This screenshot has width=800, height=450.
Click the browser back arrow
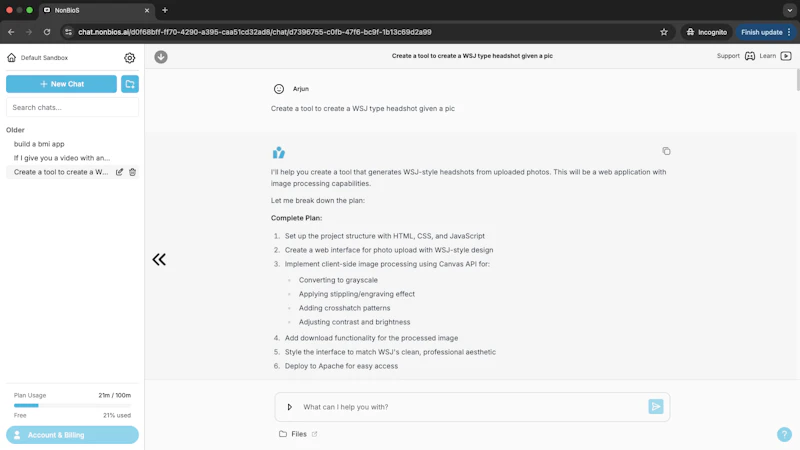click(x=11, y=32)
